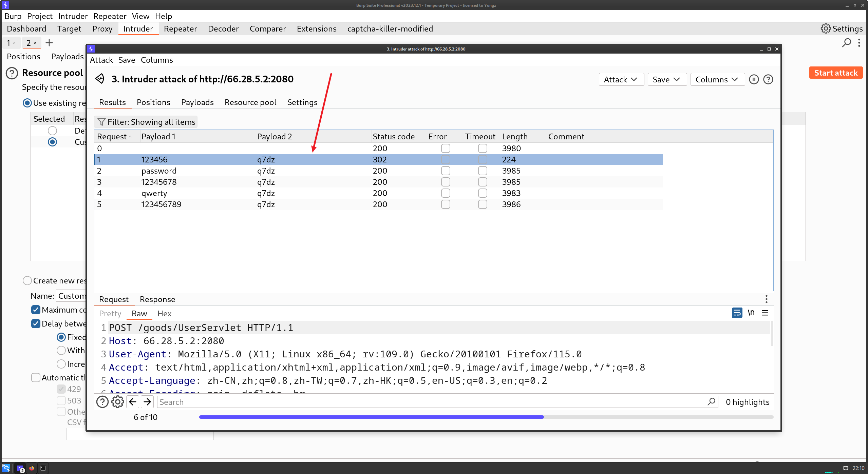This screenshot has height=474, width=868.
Task: Toggle show non-printable characters \n icon
Action: (751, 313)
